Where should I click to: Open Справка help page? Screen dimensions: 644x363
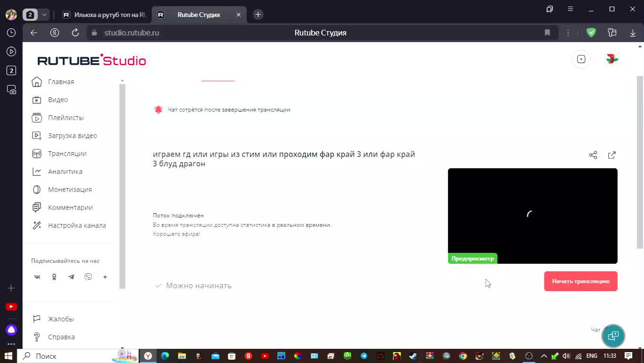point(53,337)
